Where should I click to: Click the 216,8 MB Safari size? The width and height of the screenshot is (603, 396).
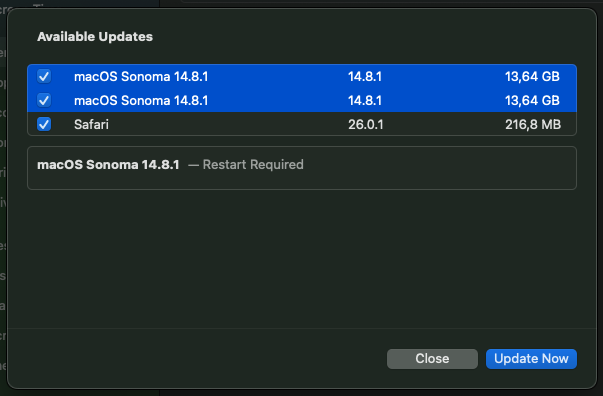pos(533,124)
